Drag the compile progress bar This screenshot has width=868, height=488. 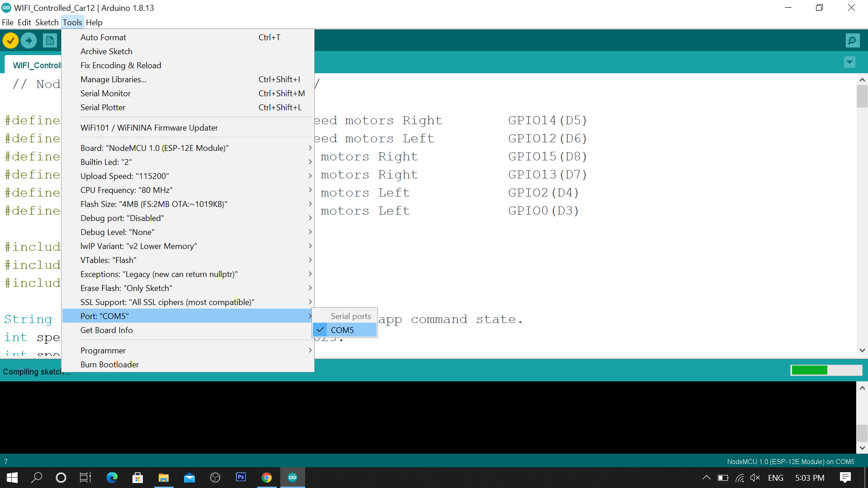[x=825, y=371]
